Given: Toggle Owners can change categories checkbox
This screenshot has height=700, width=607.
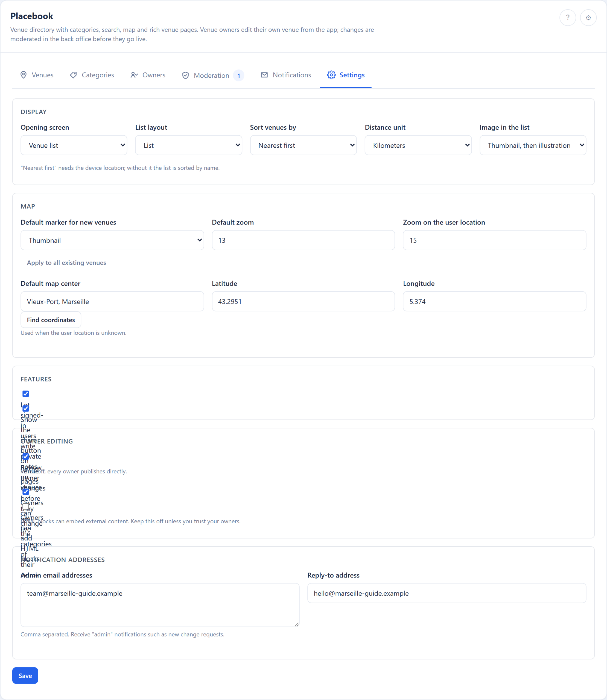Looking at the screenshot, I should [26, 492].
